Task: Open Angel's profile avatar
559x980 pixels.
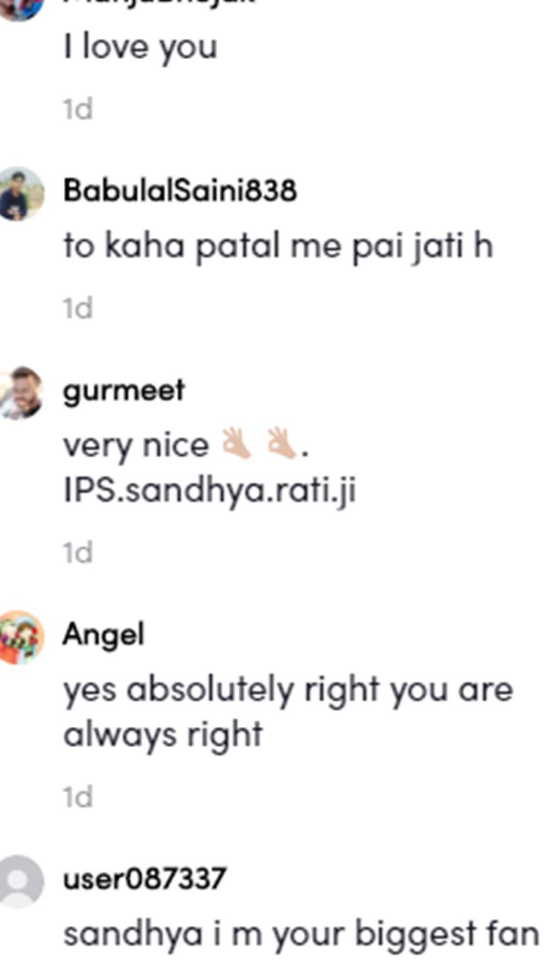Action: [20, 637]
